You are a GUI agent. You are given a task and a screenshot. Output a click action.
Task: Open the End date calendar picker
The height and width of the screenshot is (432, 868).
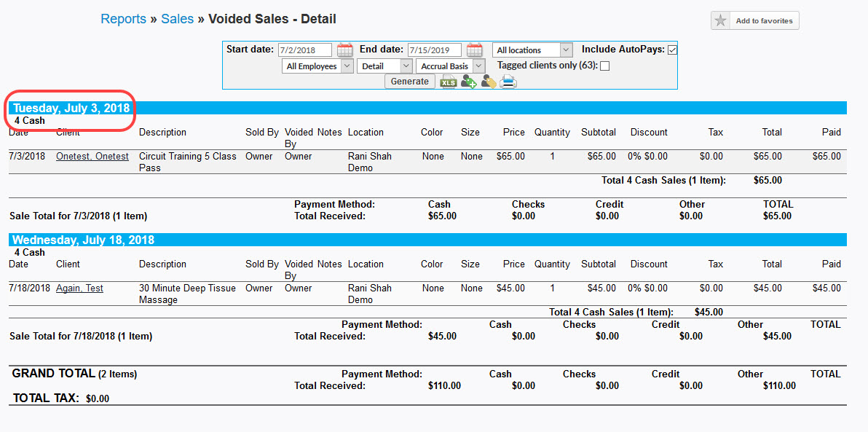[474, 50]
